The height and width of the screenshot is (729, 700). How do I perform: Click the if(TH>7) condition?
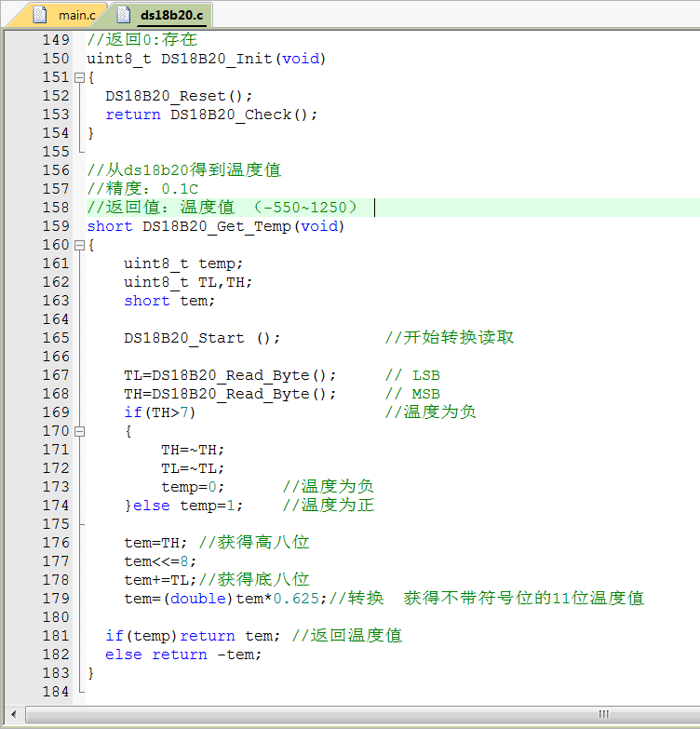point(160,412)
